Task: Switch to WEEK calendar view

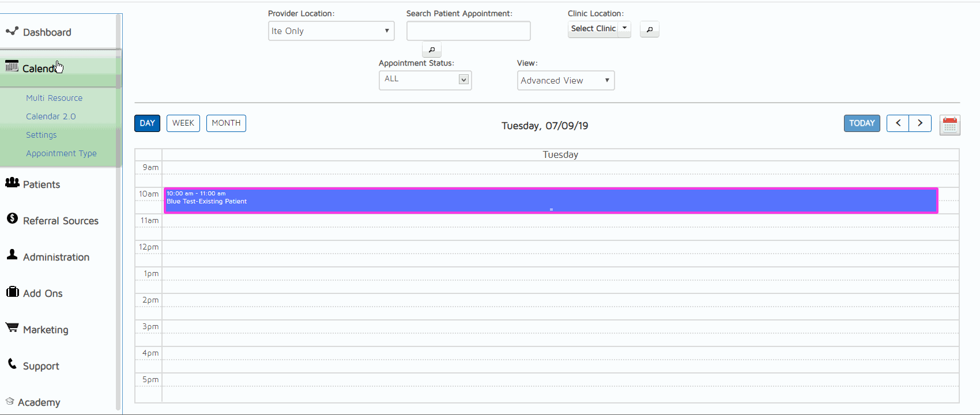Action: 183,123
